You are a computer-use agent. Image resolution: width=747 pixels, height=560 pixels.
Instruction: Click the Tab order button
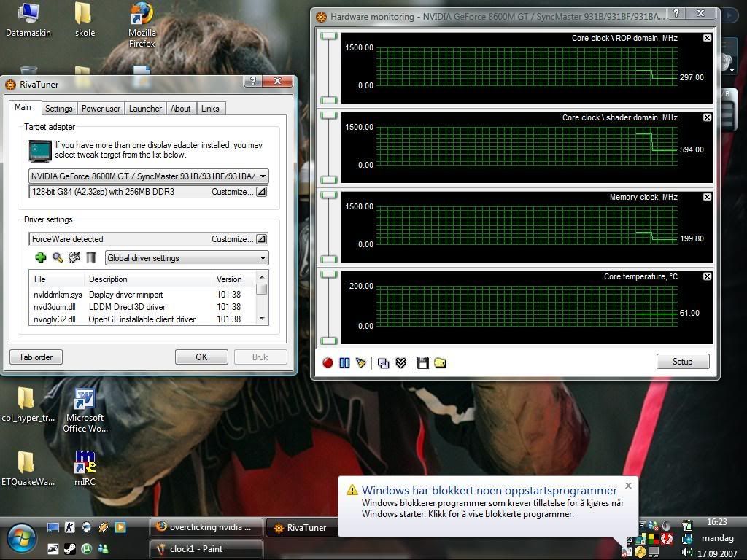click(36, 357)
